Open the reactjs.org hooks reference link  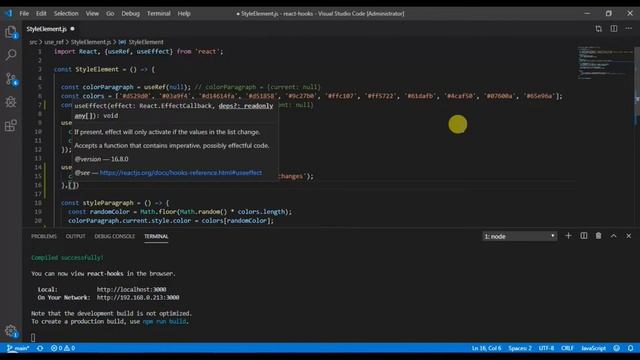tap(181, 173)
